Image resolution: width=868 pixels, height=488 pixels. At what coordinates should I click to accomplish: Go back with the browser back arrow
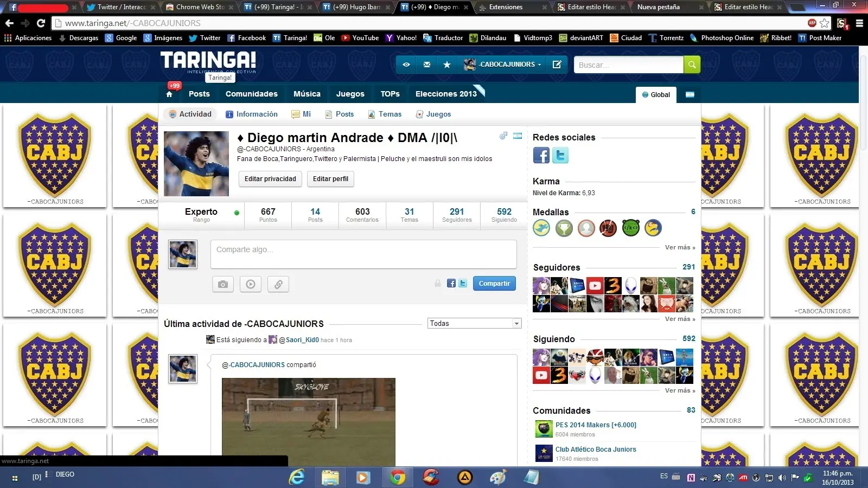(9, 23)
